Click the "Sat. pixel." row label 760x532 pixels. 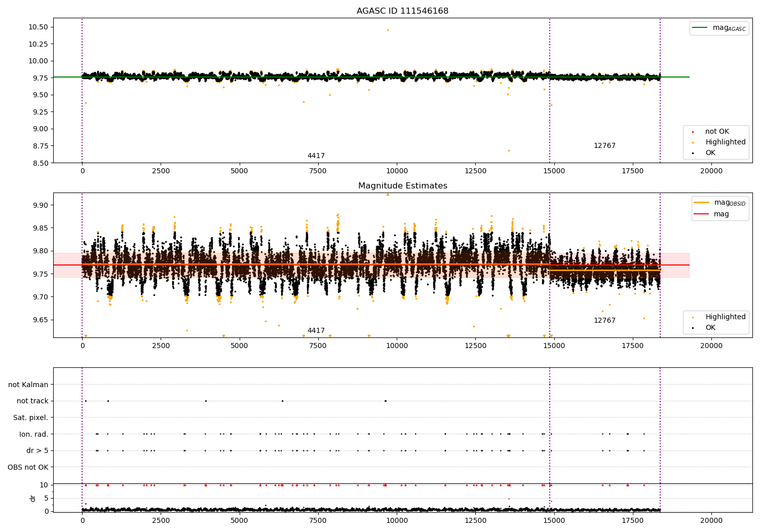pyautogui.click(x=30, y=418)
